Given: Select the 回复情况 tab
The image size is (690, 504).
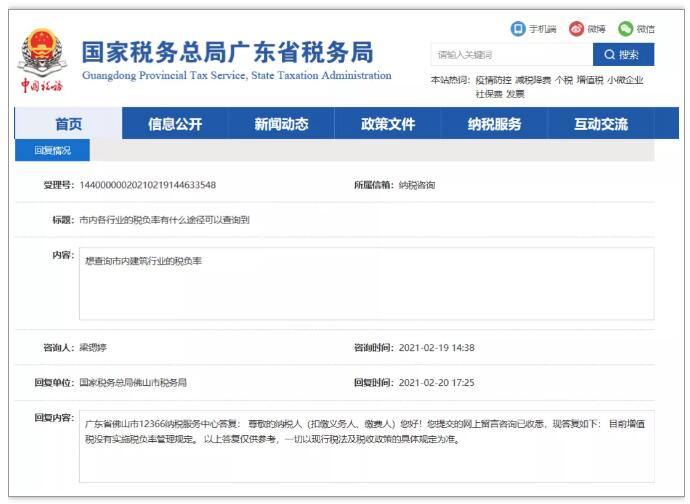Looking at the screenshot, I should tap(52, 151).
